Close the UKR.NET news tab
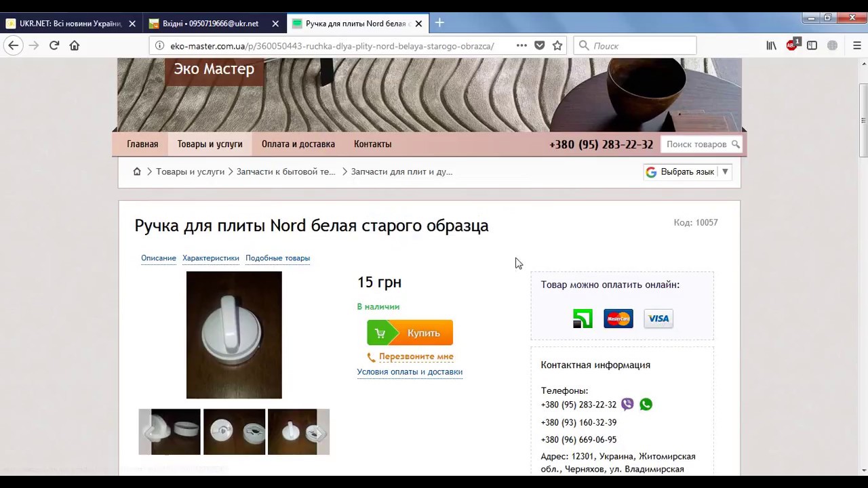Image resolution: width=868 pixels, height=488 pixels. (x=132, y=24)
